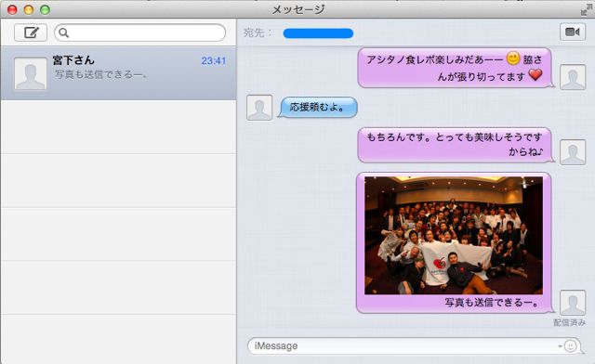Click the heart emoji in the first message
Viewport: 595px width, 364px height.
pyautogui.click(x=535, y=74)
